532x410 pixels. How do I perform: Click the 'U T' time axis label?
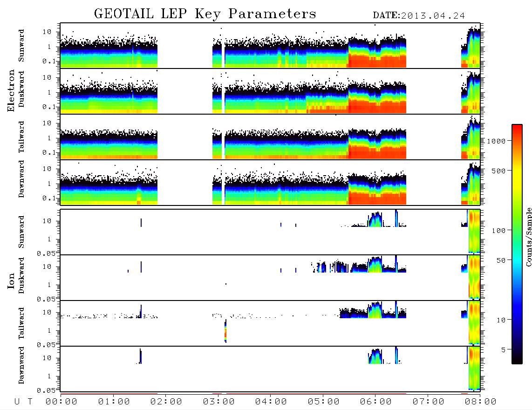click(x=23, y=402)
